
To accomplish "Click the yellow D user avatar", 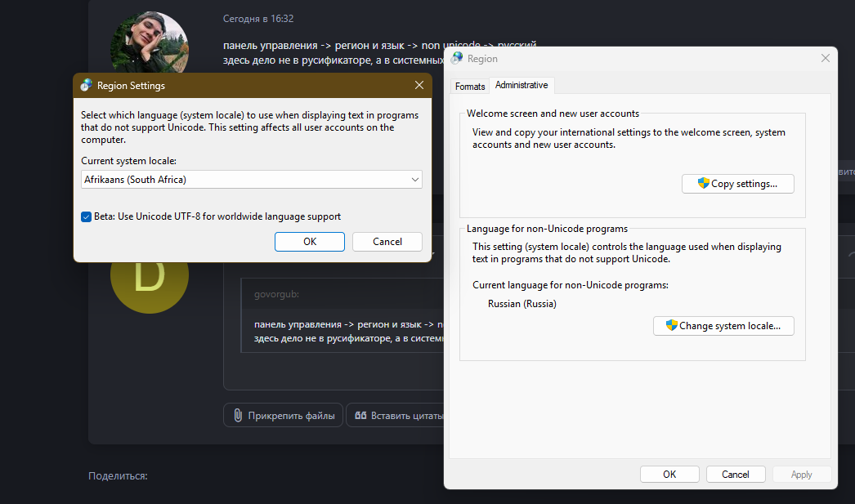I will [x=150, y=274].
